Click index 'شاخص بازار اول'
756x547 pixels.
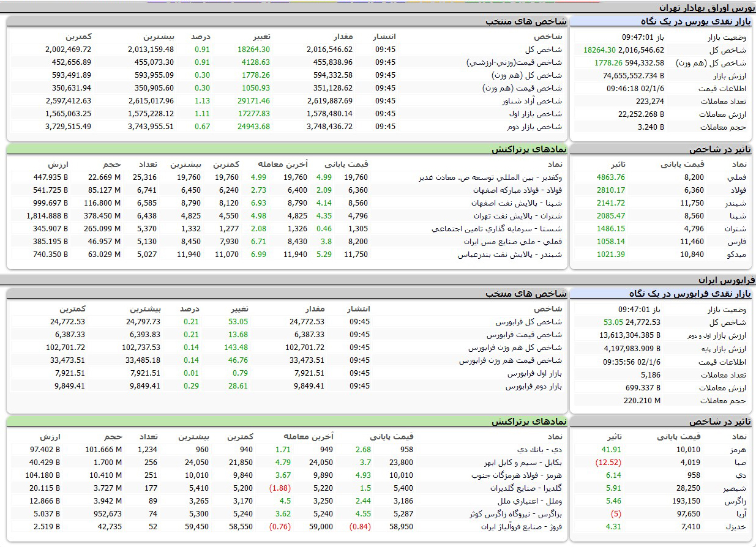536,114
